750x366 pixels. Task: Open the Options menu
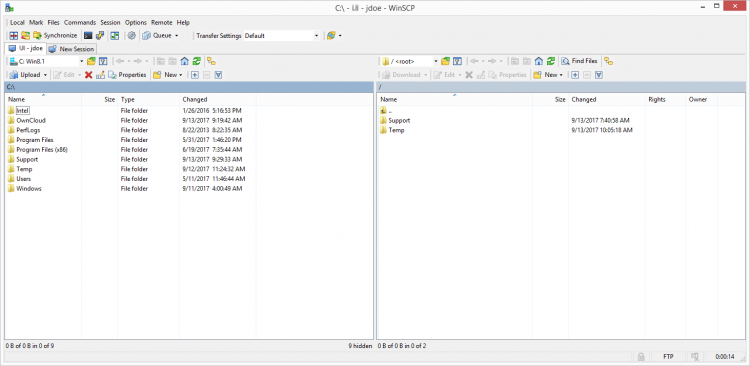click(136, 22)
